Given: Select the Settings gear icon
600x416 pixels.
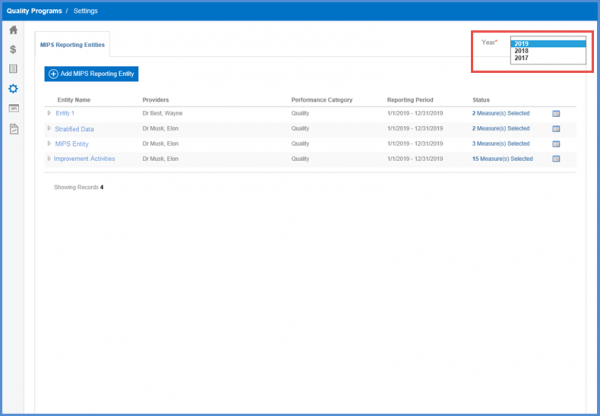Looking at the screenshot, I should 13,89.
